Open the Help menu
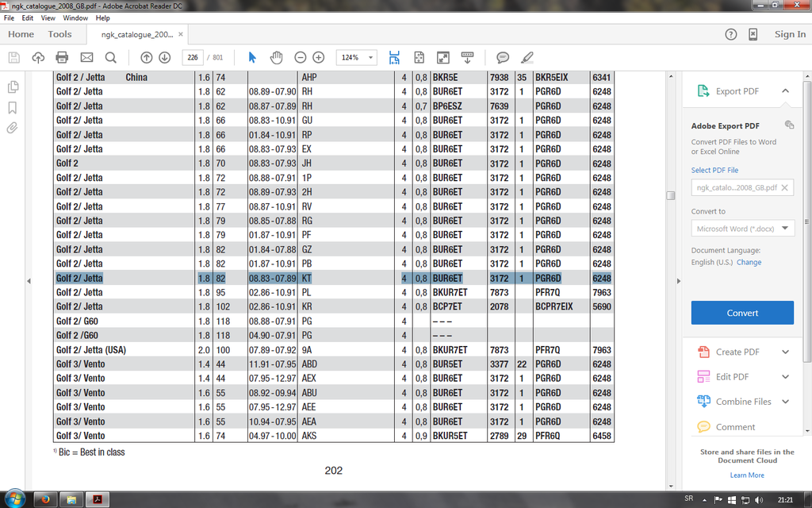The image size is (812, 508). pos(102,17)
